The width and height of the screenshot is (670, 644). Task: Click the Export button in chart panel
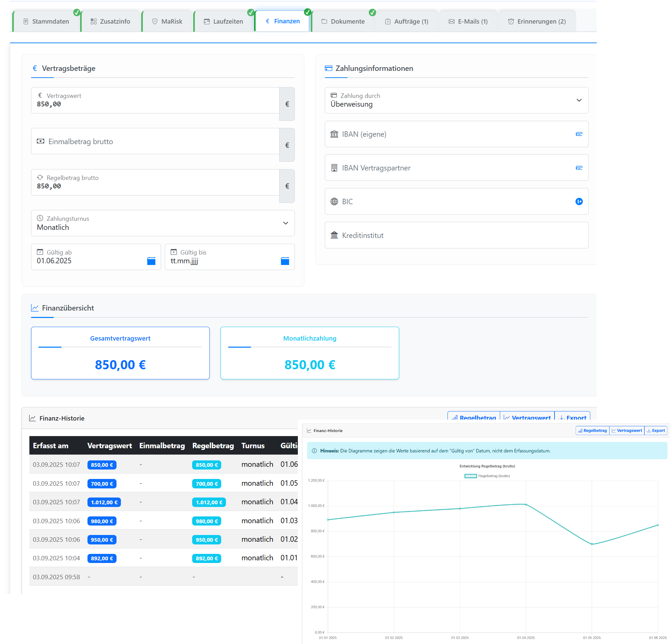tap(655, 430)
